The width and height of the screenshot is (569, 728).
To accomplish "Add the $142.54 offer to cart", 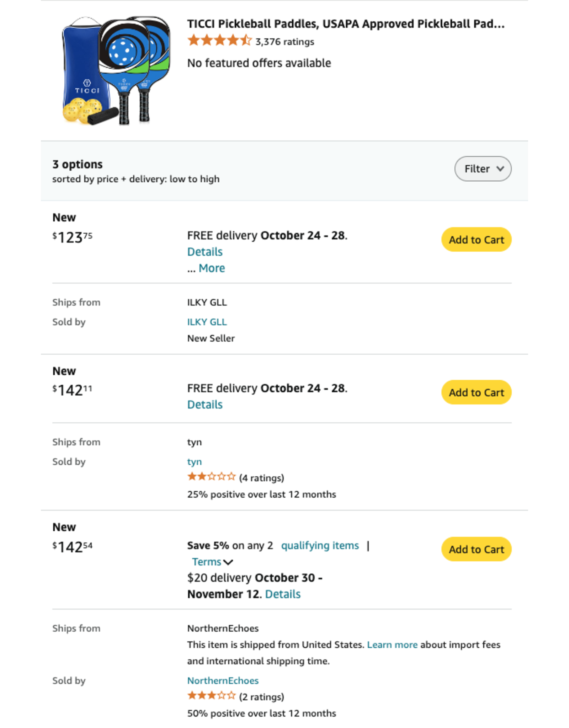I will point(476,549).
